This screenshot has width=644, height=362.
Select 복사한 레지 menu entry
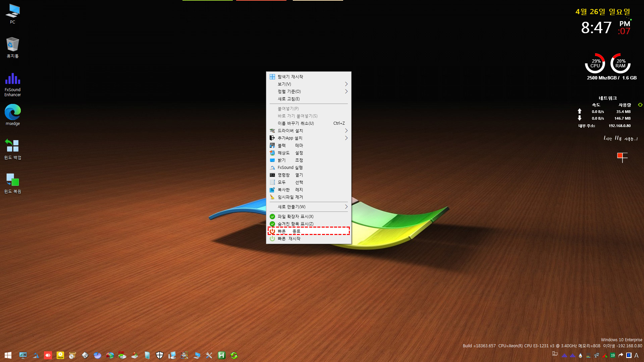[309, 190]
